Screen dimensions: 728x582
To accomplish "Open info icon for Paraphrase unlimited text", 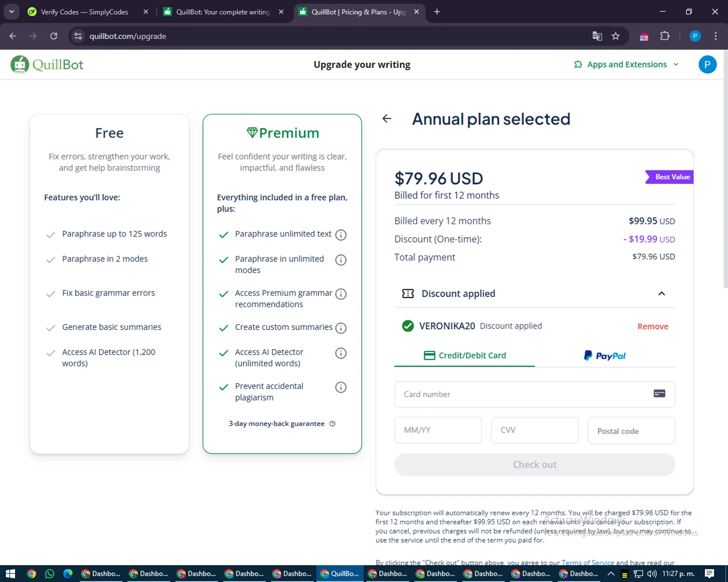I will coord(341,235).
